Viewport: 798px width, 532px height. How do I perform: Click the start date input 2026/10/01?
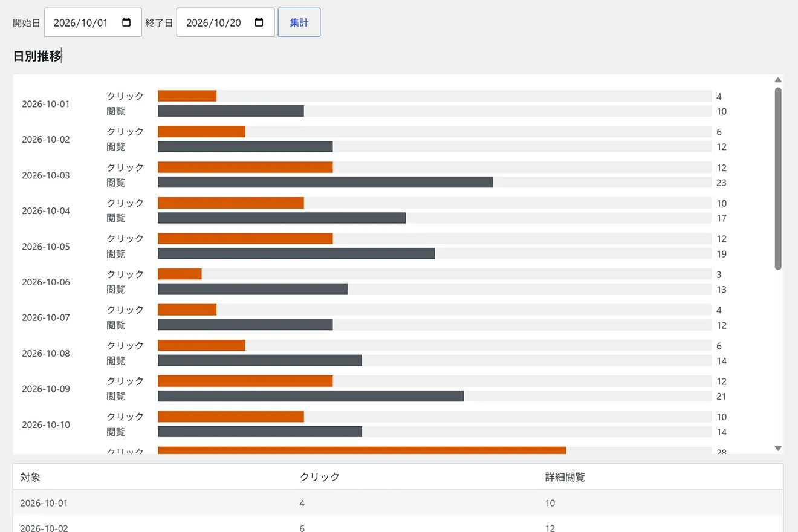point(93,22)
